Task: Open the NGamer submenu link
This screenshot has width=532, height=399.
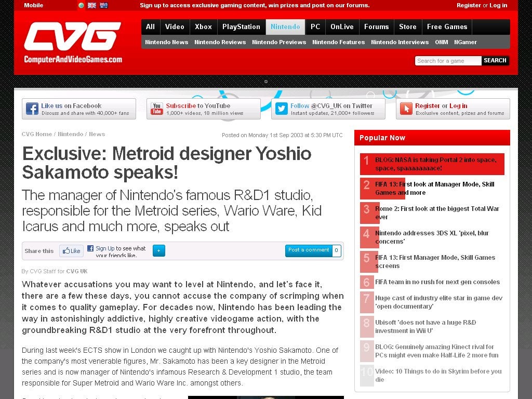Action: coord(465,42)
